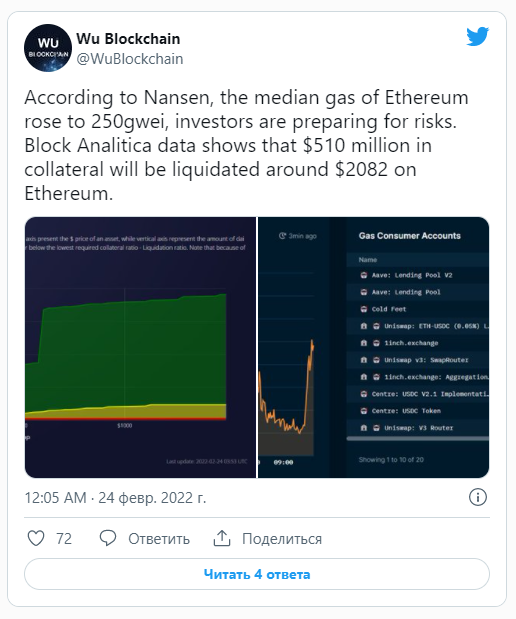Click the Ответить reply label
This screenshot has width=516, height=619.
[x=159, y=539]
